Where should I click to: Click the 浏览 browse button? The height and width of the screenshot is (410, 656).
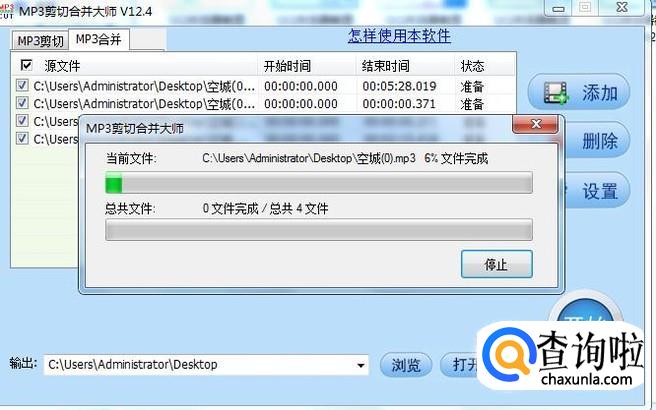click(x=406, y=365)
